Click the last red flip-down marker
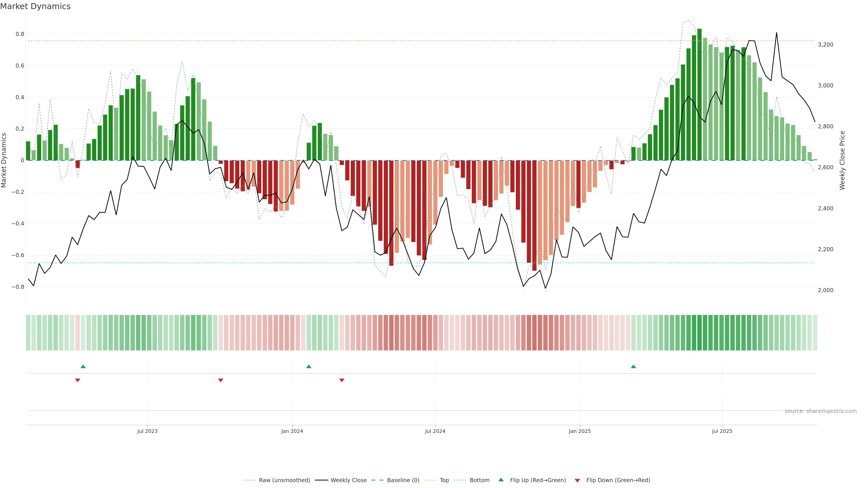Screen dimensions: 868x488 [342, 380]
